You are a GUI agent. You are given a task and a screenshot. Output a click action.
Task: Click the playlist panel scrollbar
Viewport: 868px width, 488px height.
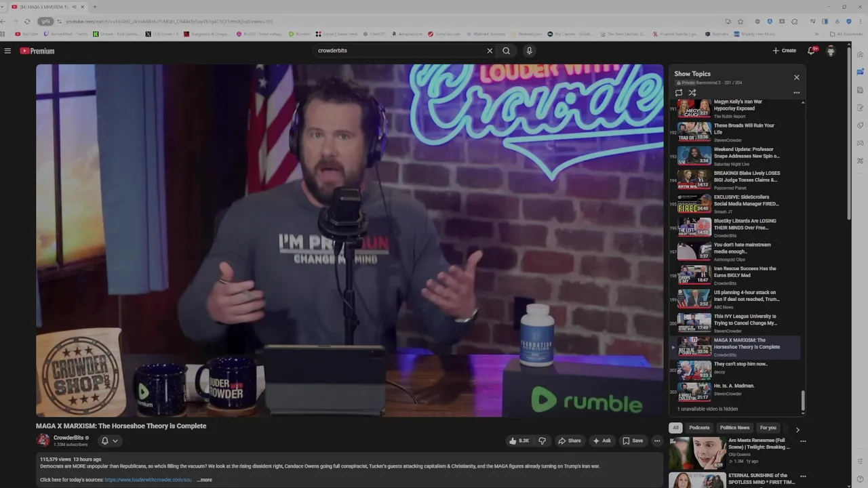803,401
